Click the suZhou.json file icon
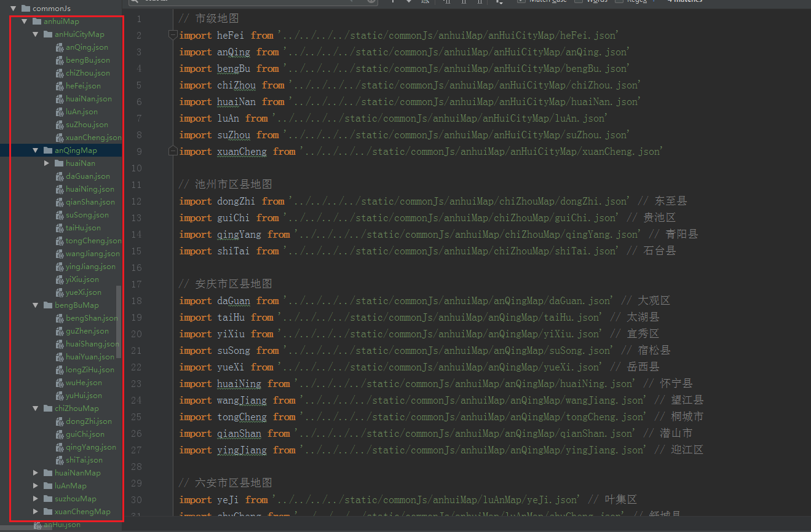 (x=60, y=125)
